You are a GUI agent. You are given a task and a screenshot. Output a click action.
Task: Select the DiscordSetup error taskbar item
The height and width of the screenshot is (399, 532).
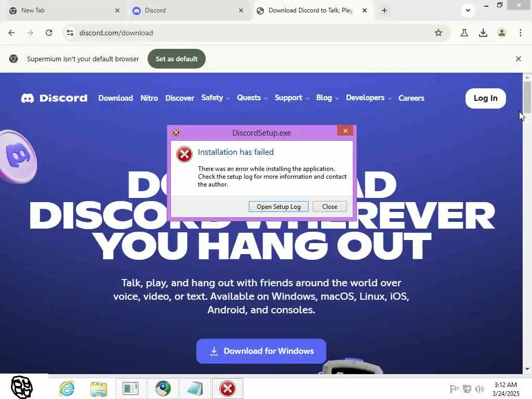[x=228, y=389]
